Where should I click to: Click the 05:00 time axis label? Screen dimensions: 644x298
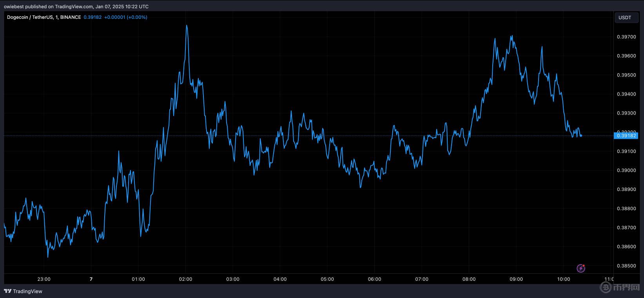click(327, 279)
